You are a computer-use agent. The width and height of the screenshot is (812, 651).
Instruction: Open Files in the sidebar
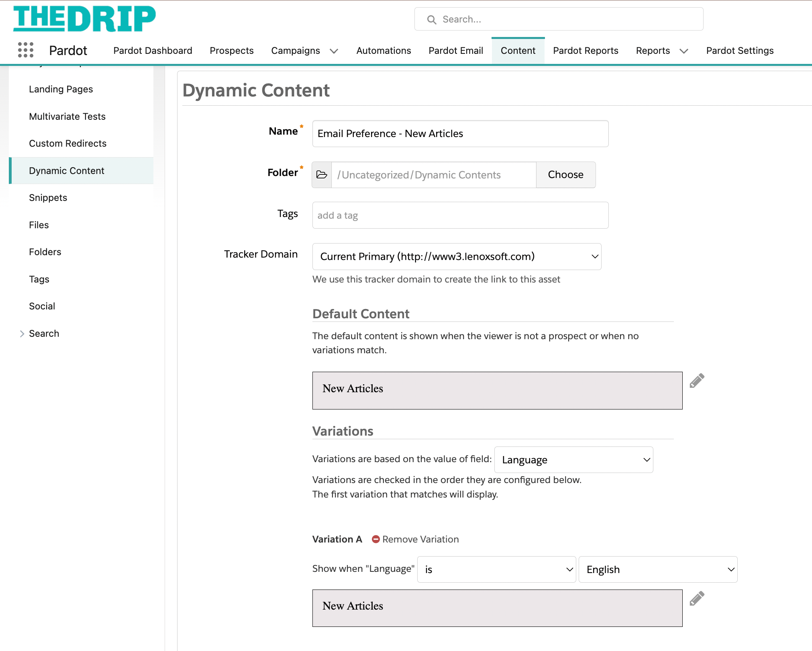pos(39,225)
